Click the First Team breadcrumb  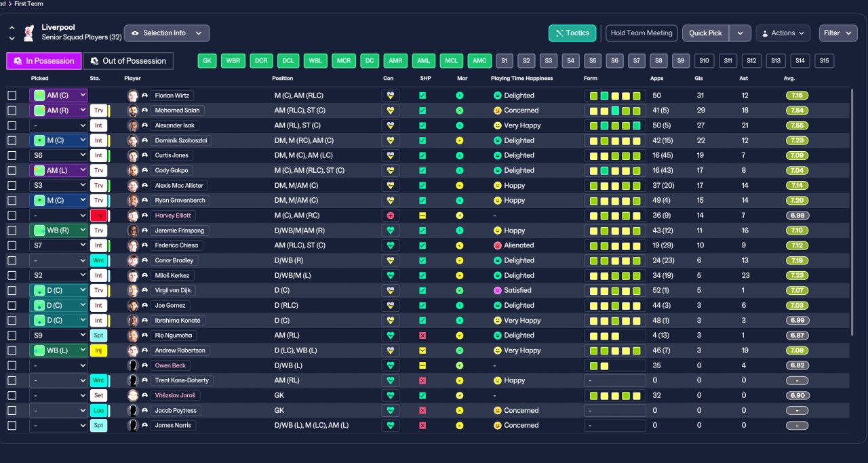[x=28, y=4]
